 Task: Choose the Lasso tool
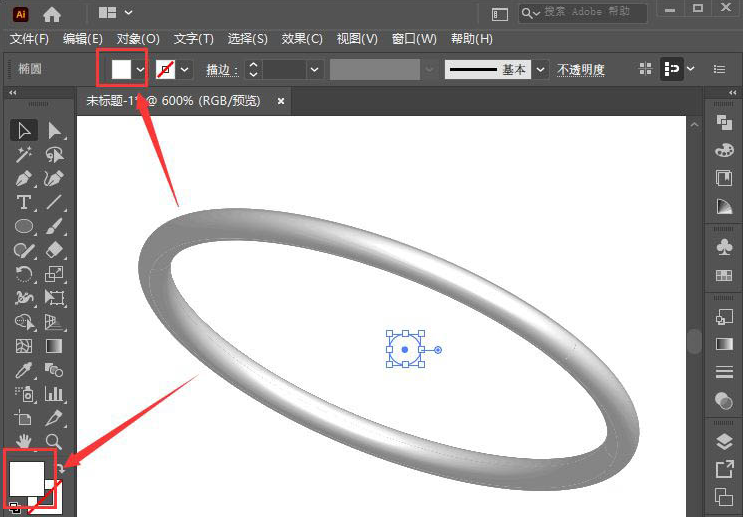pyautogui.click(x=54, y=154)
